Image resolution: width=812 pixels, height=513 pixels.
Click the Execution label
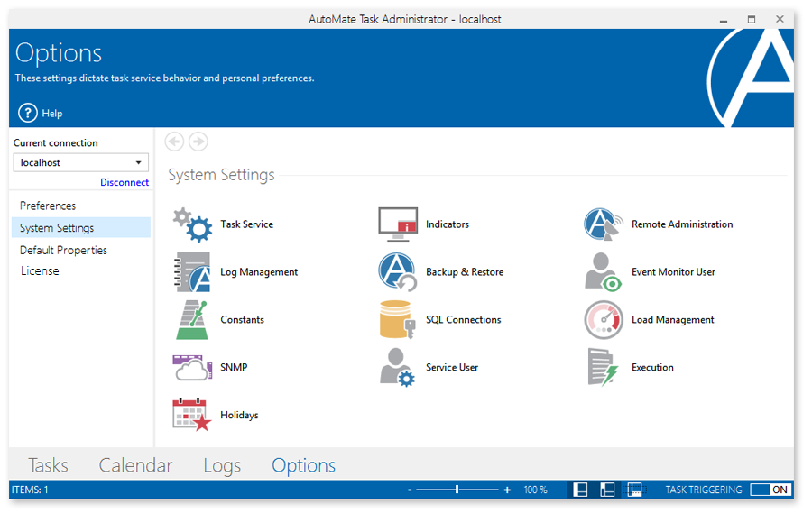point(652,368)
